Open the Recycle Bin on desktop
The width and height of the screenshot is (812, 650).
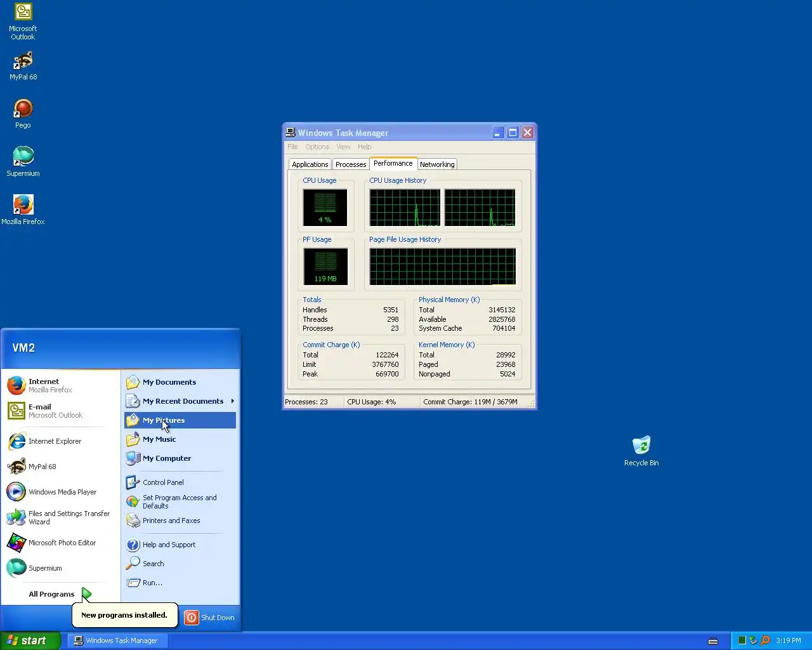641,451
